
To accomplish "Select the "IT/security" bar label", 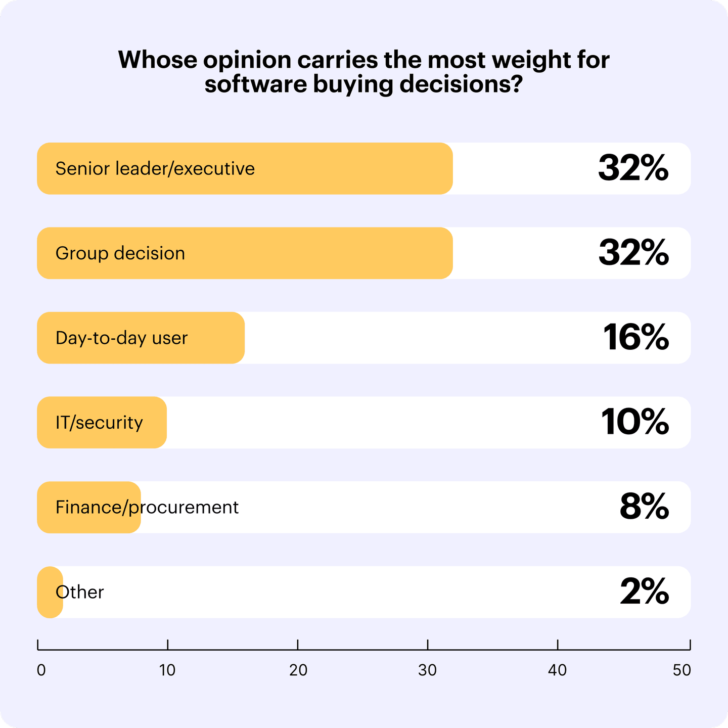I will (x=99, y=423).
